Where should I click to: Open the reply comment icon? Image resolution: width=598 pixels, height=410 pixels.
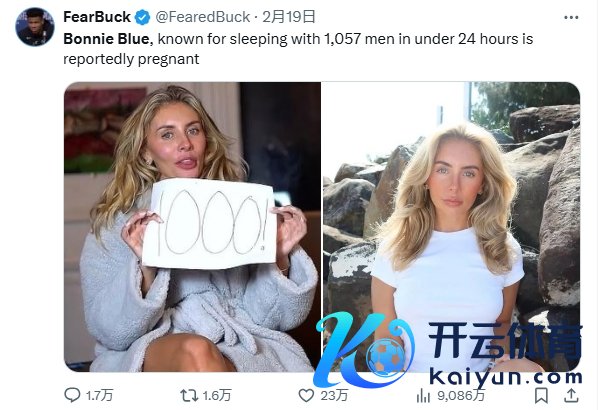coord(72,395)
